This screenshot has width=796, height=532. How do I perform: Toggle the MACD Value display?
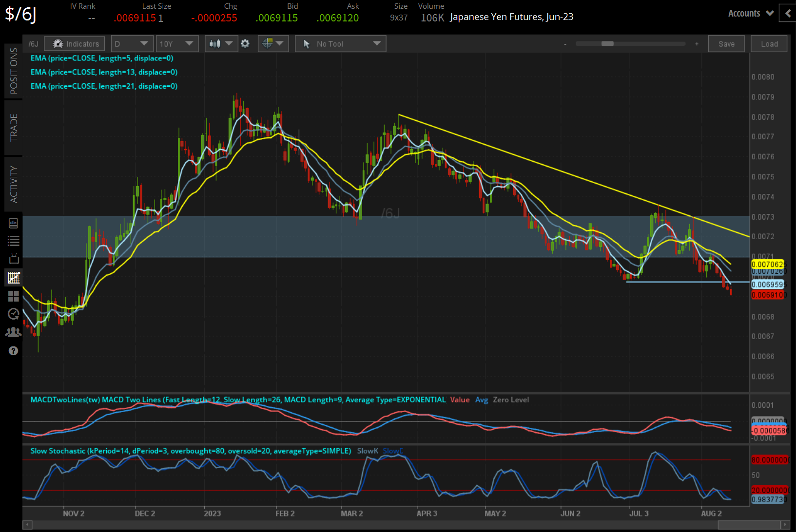coord(460,399)
